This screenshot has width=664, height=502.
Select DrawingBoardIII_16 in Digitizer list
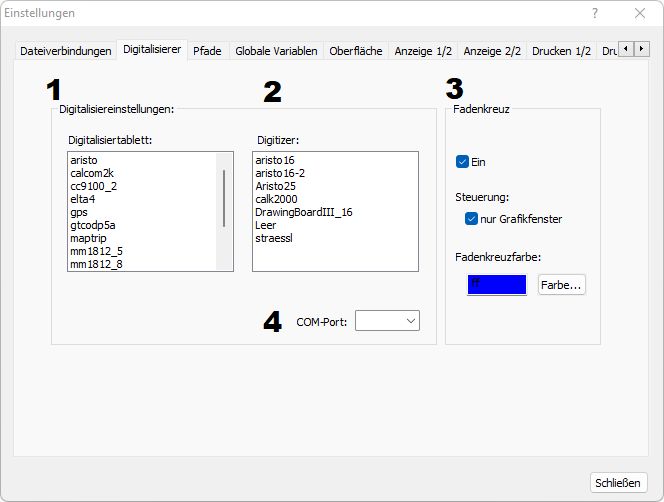tap(304, 212)
